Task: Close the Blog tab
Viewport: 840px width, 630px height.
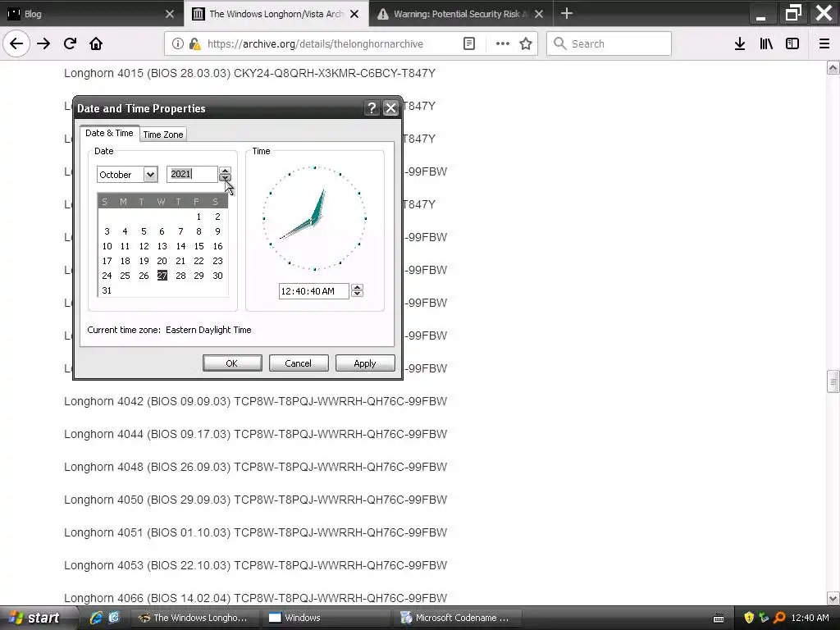Action: (x=169, y=14)
